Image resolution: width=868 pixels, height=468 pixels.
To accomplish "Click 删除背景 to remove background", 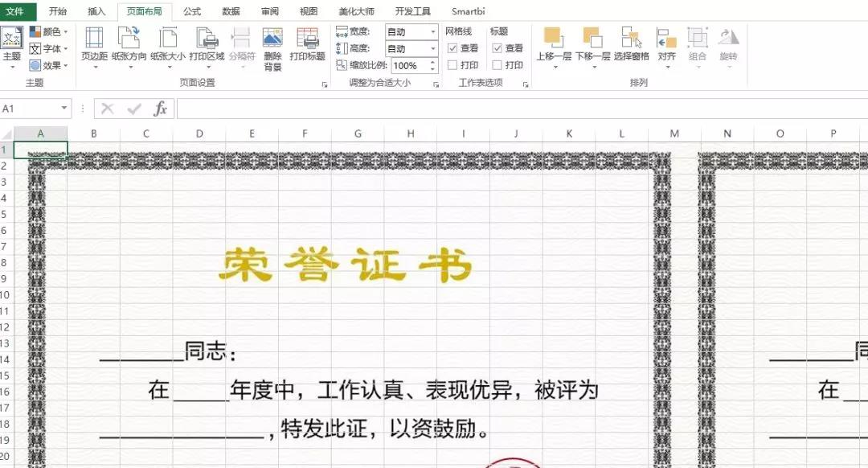I will [x=272, y=48].
